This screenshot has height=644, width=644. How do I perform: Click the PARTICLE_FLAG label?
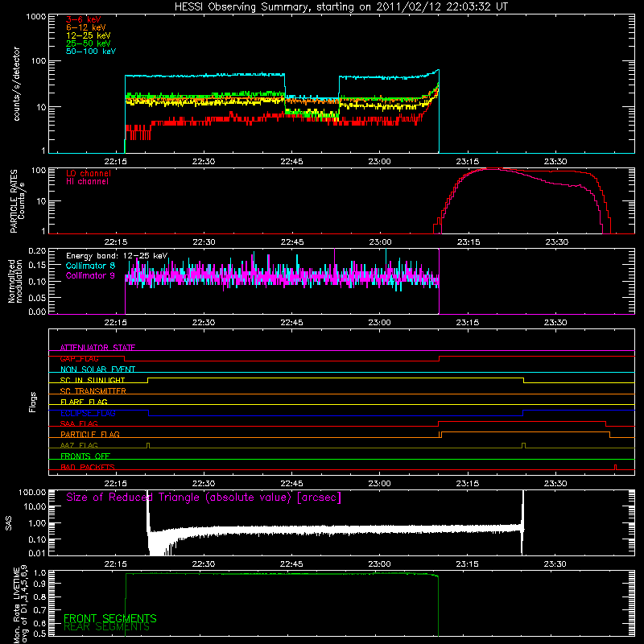pos(90,434)
